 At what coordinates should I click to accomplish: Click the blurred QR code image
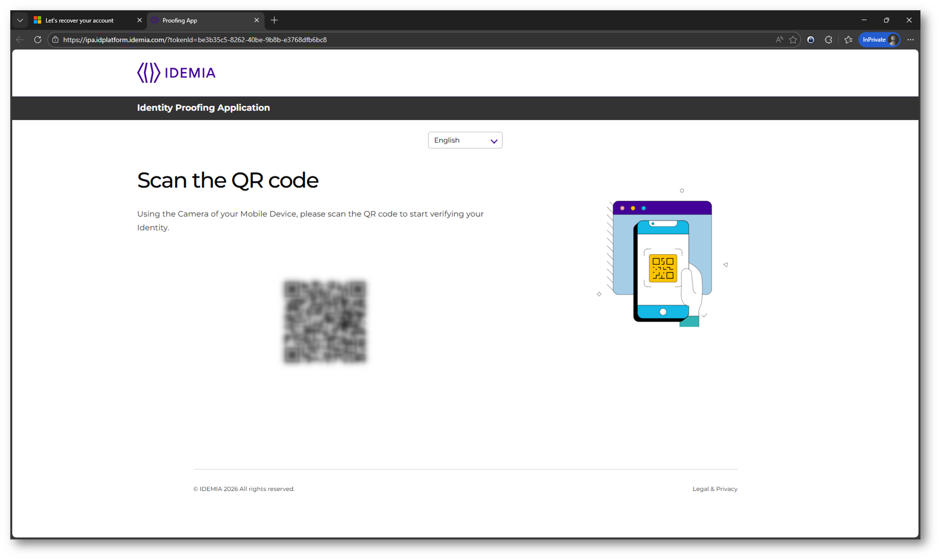[325, 322]
